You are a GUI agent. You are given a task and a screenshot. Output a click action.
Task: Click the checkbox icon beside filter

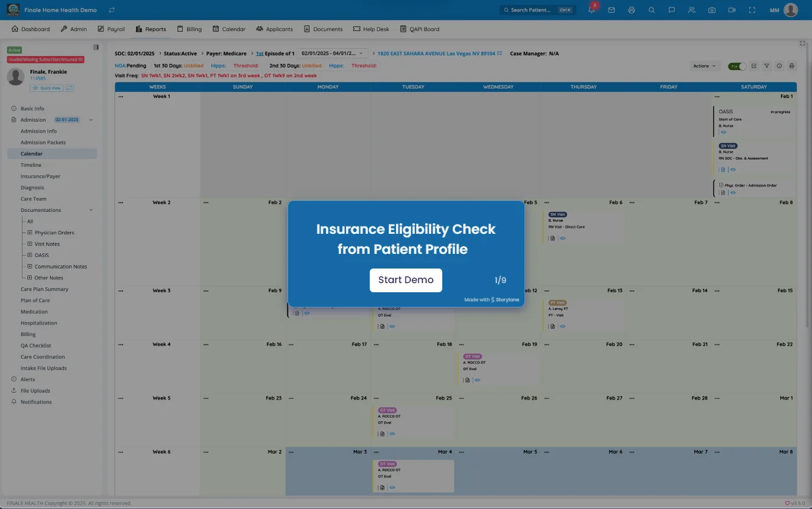click(x=754, y=66)
